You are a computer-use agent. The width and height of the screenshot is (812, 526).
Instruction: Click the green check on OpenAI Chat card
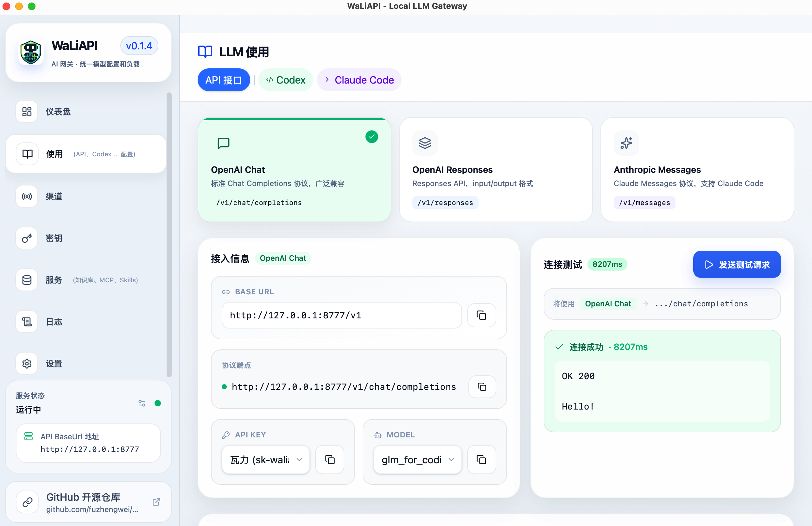(371, 137)
